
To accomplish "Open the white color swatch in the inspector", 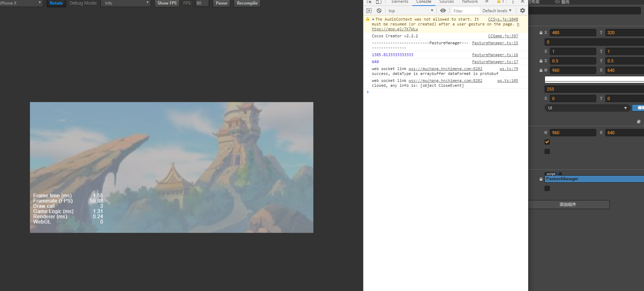I will [x=594, y=79].
